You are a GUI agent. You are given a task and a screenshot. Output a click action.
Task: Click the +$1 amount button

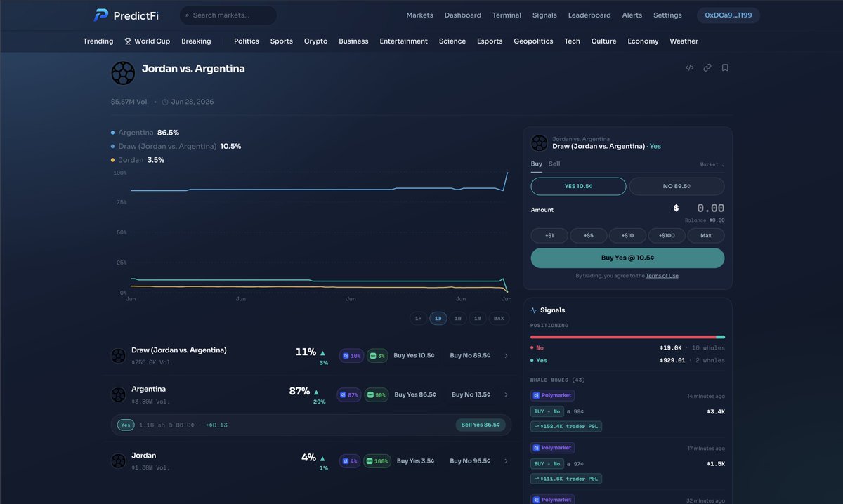549,236
